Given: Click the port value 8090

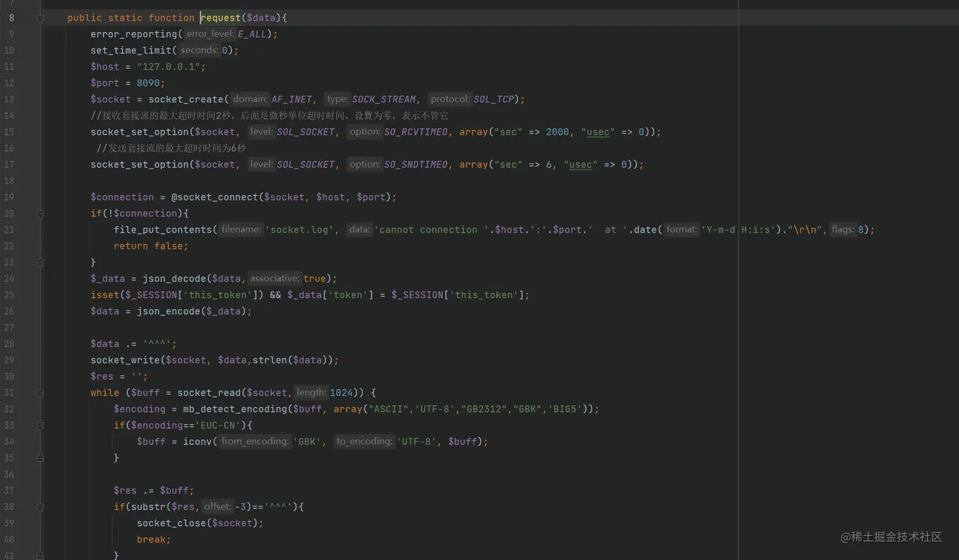Looking at the screenshot, I should pyautogui.click(x=148, y=83).
